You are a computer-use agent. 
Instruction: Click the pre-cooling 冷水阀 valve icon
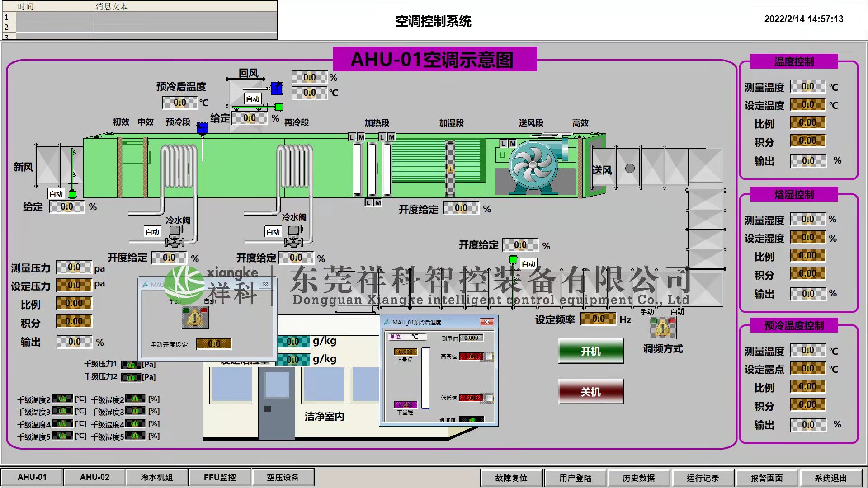click(x=175, y=236)
